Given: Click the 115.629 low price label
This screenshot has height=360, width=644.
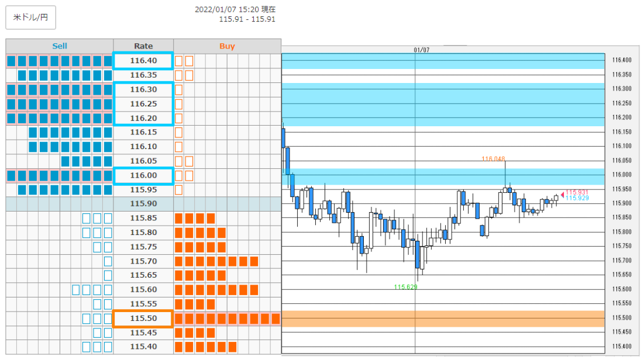Looking at the screenshot, I should tap(406, 287).
